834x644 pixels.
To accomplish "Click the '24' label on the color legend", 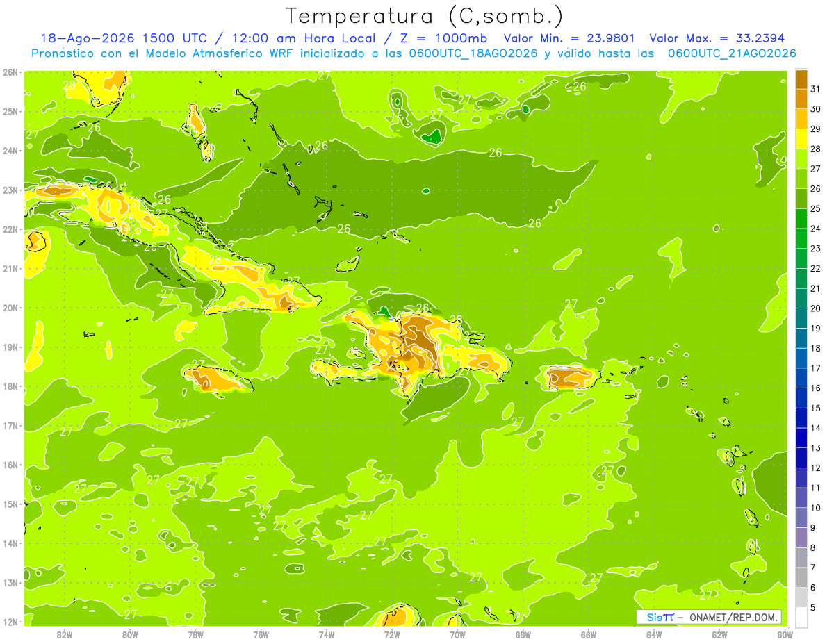I will pyautogui.click(x=815, y=229).
